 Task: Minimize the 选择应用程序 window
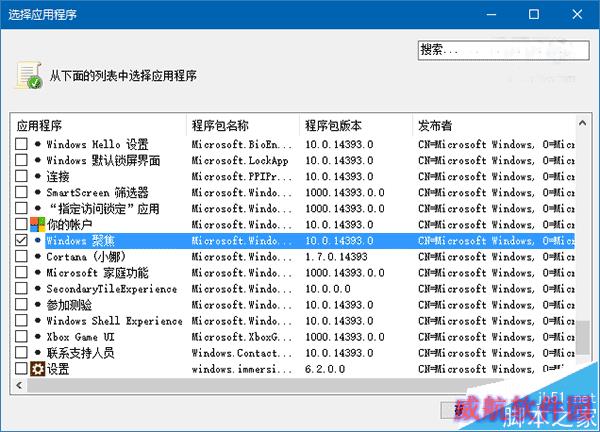491,15
